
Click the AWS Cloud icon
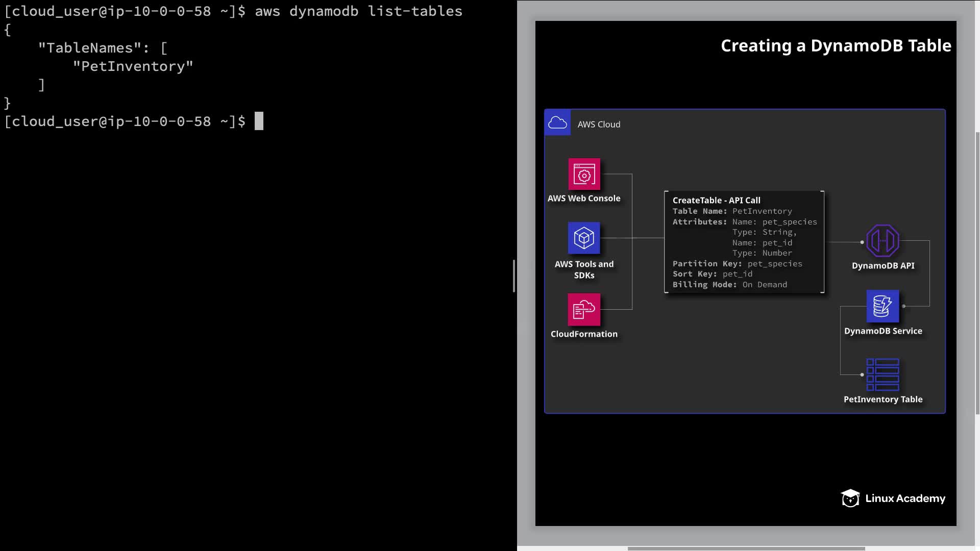click(x=557, y=123)
